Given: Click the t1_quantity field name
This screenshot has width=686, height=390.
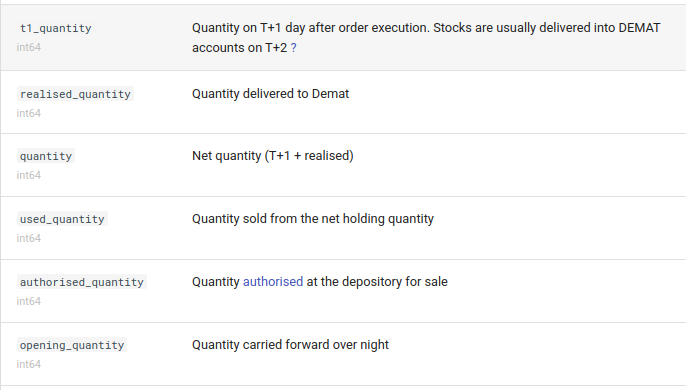Looking at the screenshot, I should point(56,28).
